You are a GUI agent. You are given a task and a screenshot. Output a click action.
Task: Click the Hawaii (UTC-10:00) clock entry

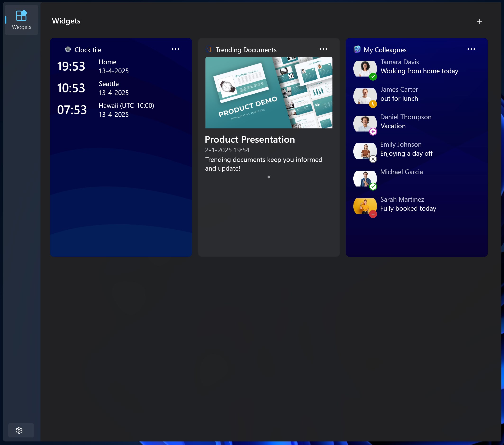(x=105, y=110)
